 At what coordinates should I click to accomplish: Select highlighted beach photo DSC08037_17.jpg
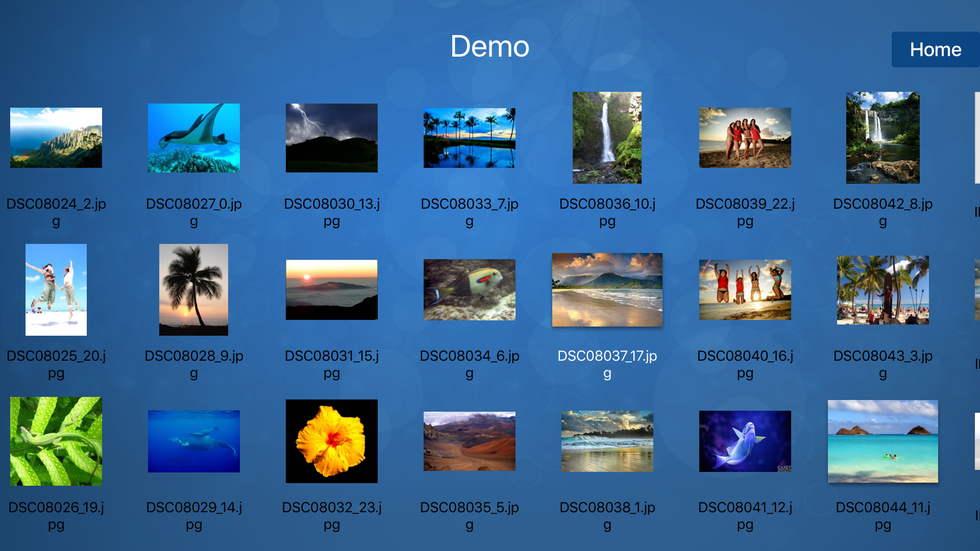point(607,290)
